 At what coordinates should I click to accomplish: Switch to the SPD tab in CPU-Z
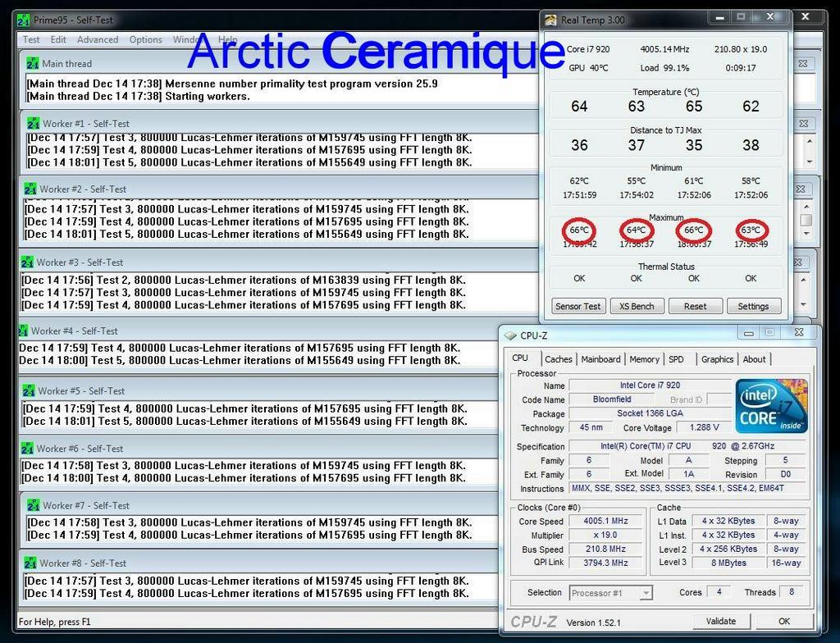point(676,359)
